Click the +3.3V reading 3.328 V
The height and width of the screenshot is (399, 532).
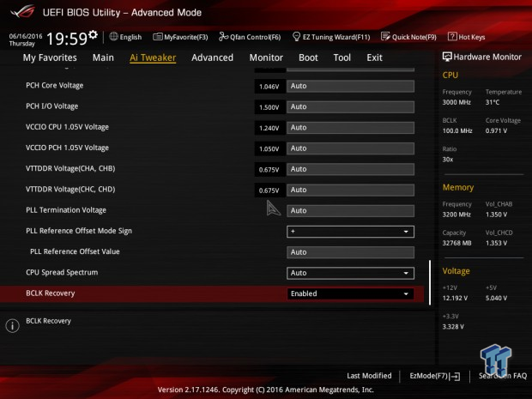click(453, 326)
